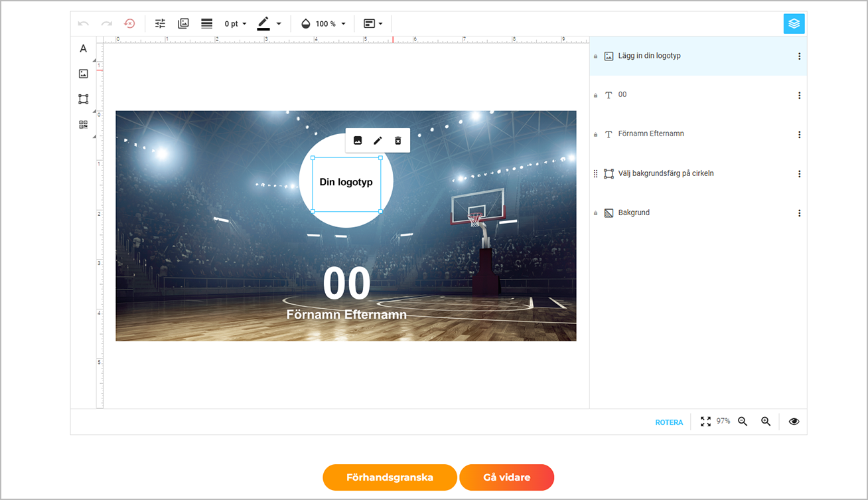Select the Shape tool in left sidebar

[83, 99]
